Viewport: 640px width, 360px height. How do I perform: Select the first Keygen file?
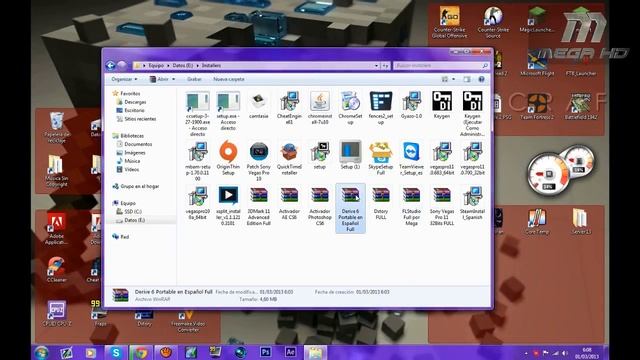pyautogui.click(x=442, y=106)
